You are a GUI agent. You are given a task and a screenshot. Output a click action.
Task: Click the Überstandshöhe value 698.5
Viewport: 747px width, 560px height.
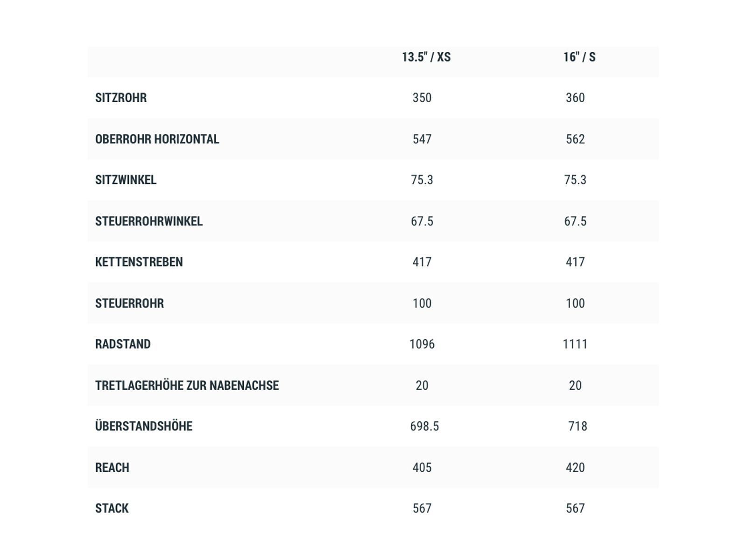(424, 426)
